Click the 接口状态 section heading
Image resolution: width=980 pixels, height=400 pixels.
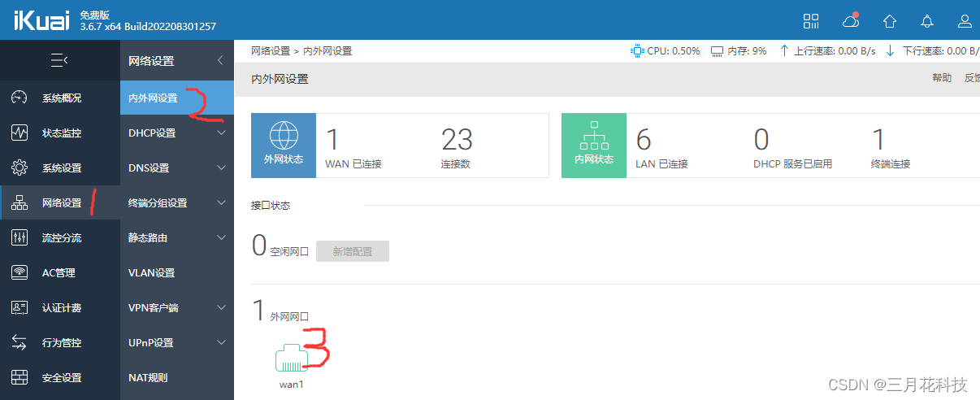[x=271, y=206]
